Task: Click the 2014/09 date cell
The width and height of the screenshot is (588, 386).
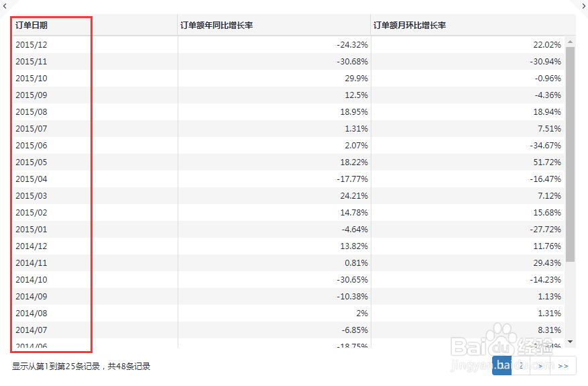Action: point(32,297)
